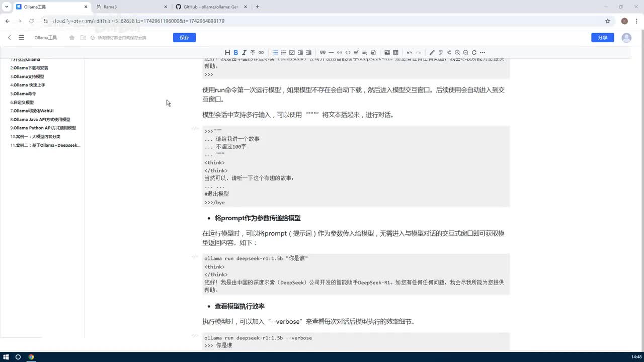Click the Ollama工具 note title field
The width and height of the screenshot is (644, 362).
click(46, 38)
